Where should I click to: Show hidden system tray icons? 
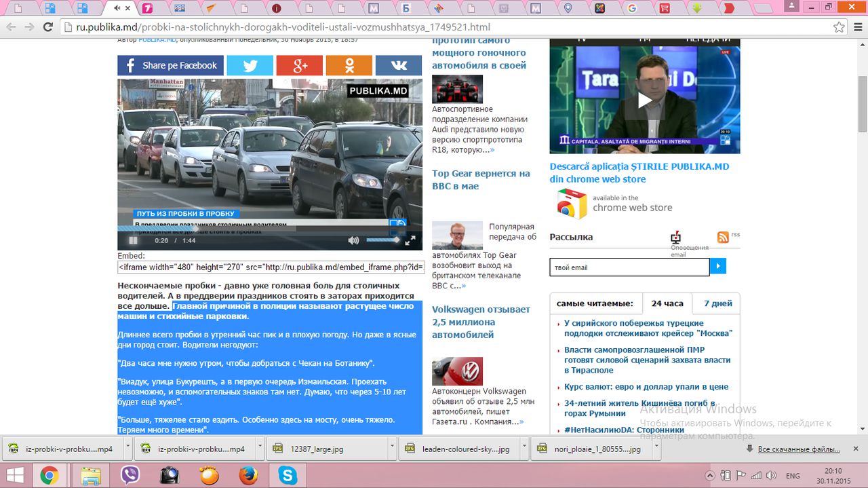pos(710,475)
